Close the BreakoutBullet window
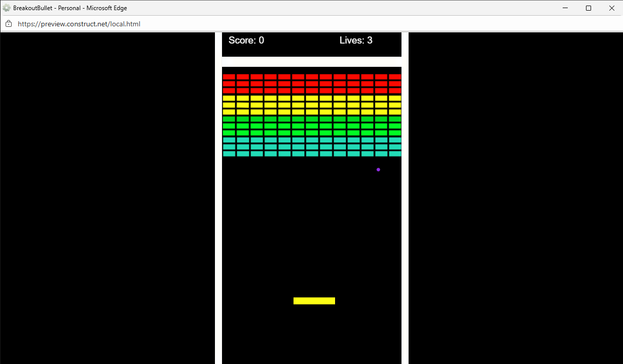The width and height of the screenshot is (623, 364). [x=611, y=8]
